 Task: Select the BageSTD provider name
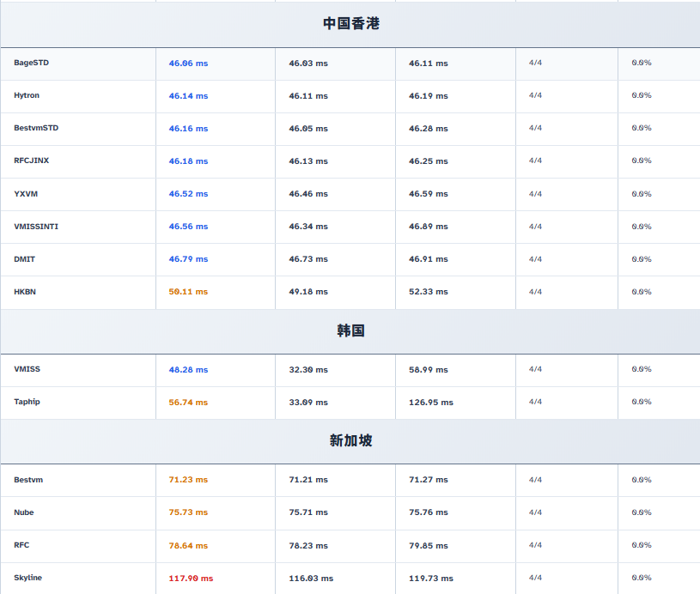coord(31,63)
